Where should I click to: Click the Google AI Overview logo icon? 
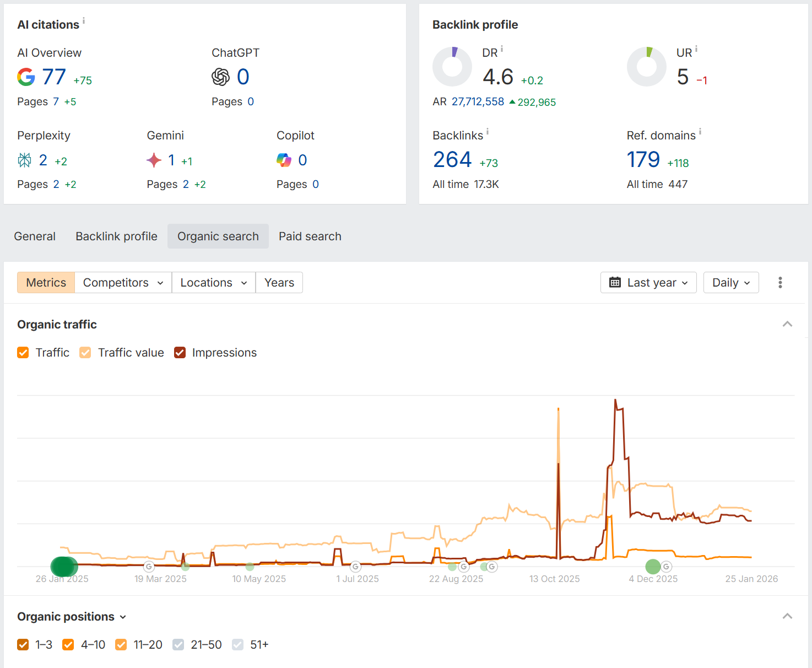[x=26, y=77]
